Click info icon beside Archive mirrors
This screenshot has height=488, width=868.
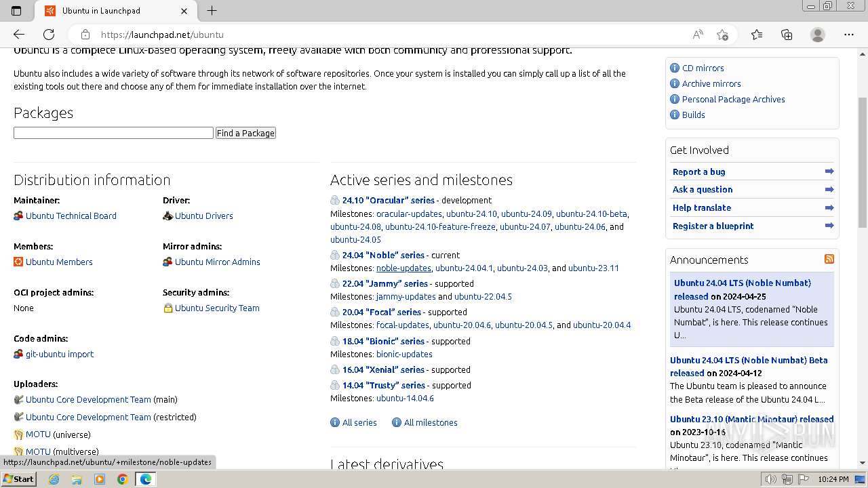[675, 83]
